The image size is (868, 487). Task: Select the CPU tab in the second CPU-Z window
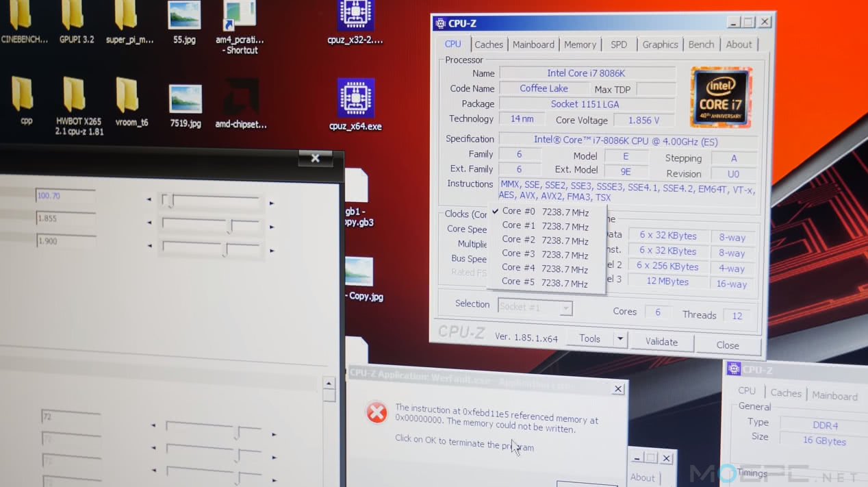click(747, 391)
